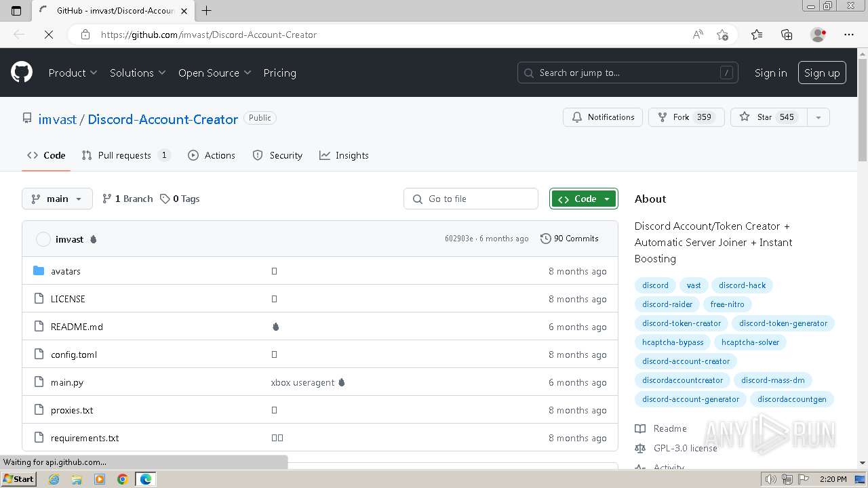868x488 pixels.
Task: Open the README.md file
Action: [77, 327]
